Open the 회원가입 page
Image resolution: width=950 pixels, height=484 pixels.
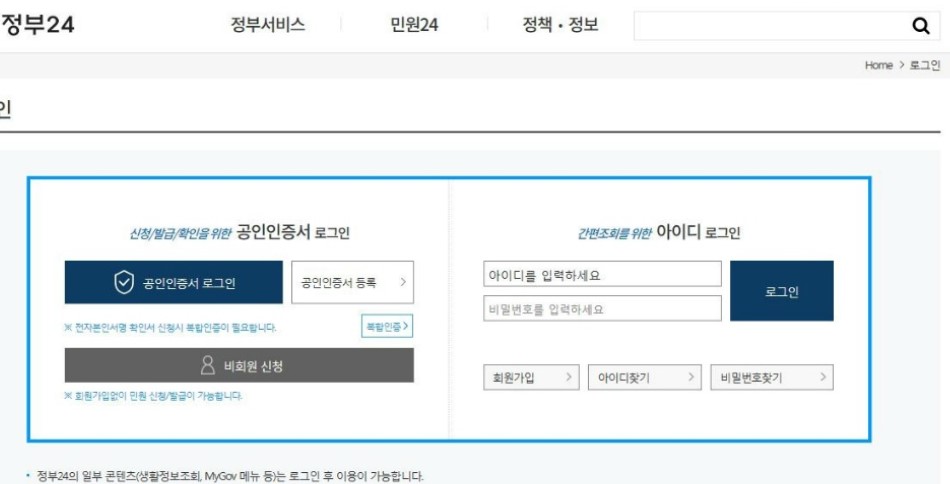click(x=531, y=377)
